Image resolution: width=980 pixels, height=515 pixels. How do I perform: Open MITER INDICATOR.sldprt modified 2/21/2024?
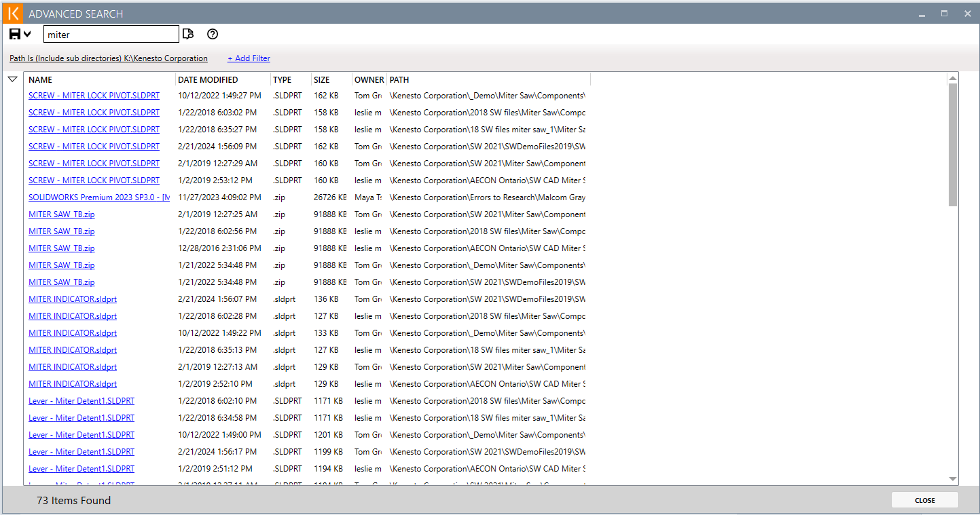73,299
